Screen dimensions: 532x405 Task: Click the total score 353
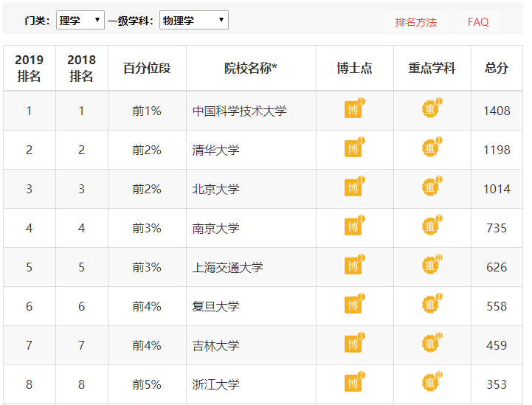[x=497, y=384]
